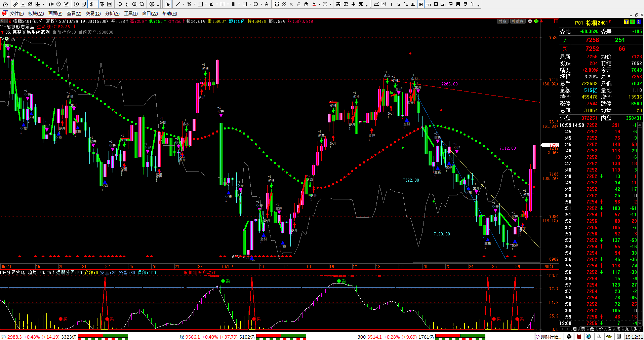This screenshot has height=340, width=644.
Task: Expand the percent tool dropdown arrow
Action: click(x=195, y=4)
